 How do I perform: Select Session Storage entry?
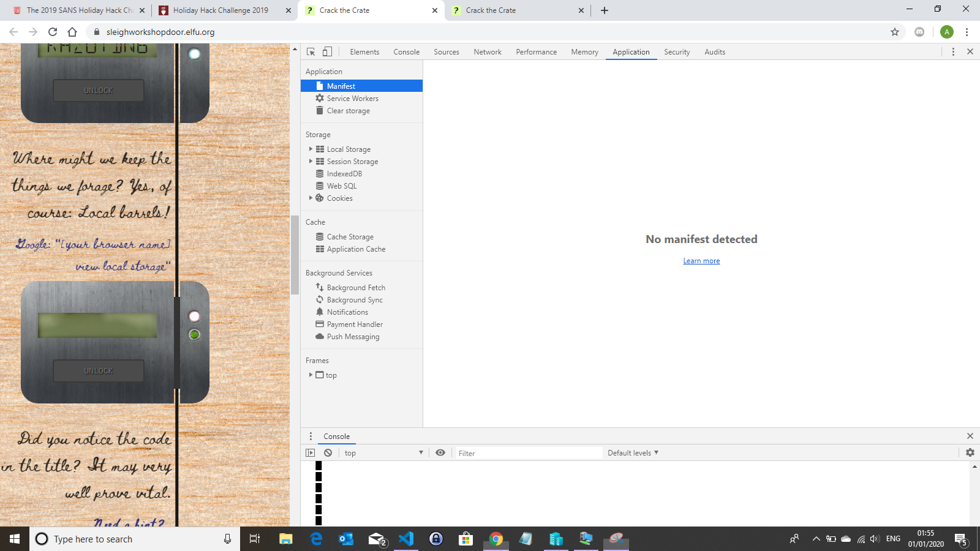(352, 162)
